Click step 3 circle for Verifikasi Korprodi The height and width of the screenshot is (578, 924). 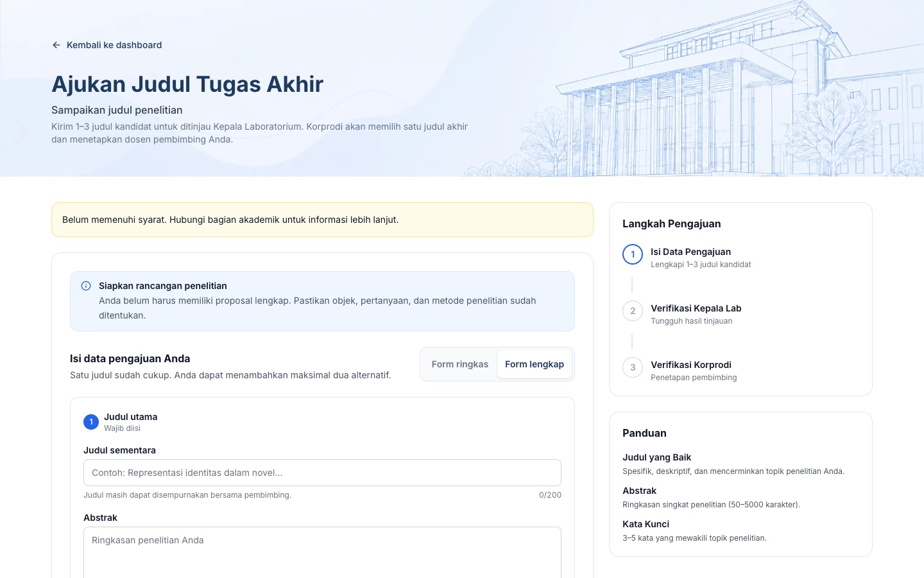point(633,367)
